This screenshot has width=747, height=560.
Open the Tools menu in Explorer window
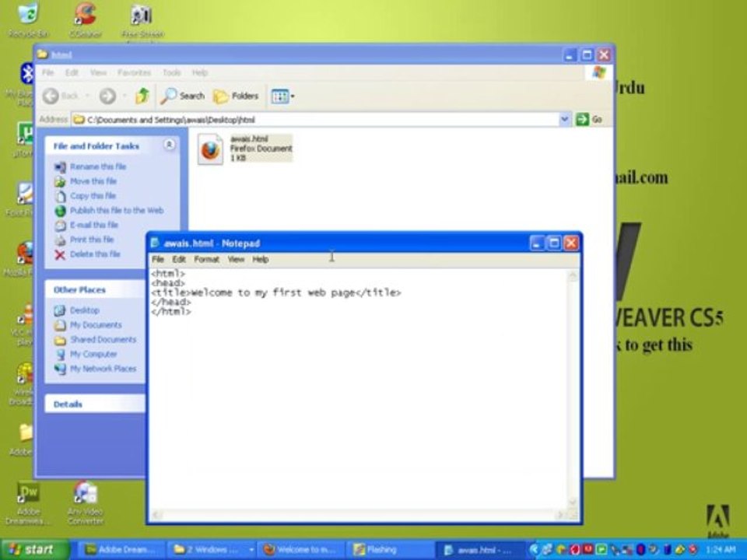[x=171, y=72]
